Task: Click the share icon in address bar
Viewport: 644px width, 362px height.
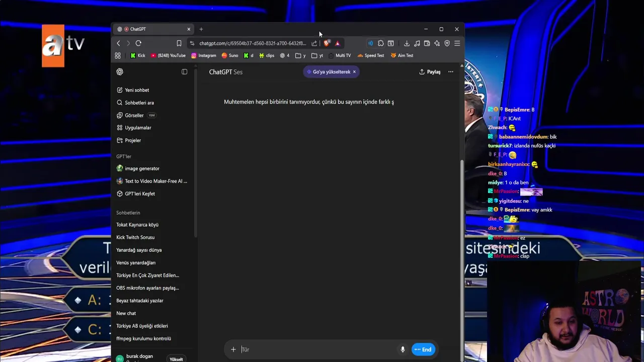Action: tap(314, 43)
